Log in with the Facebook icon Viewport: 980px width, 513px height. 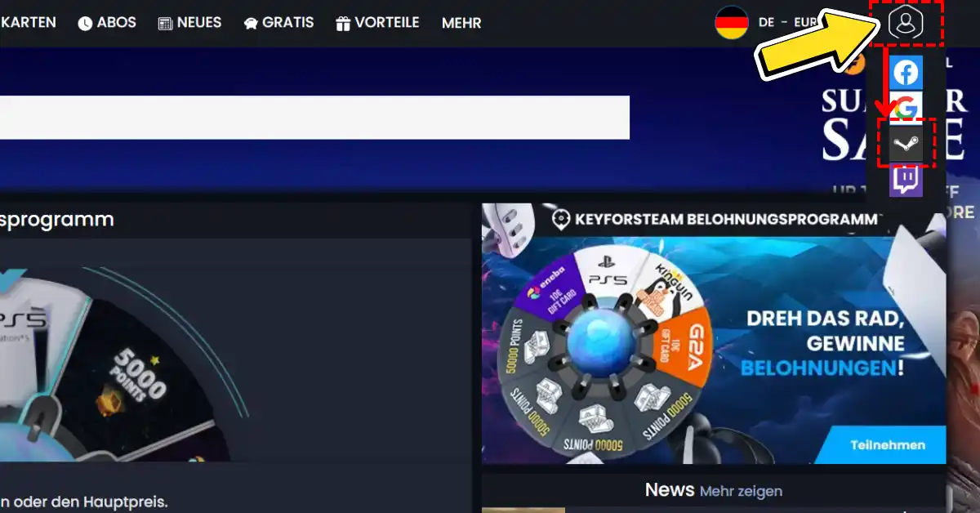coord(906,72)
